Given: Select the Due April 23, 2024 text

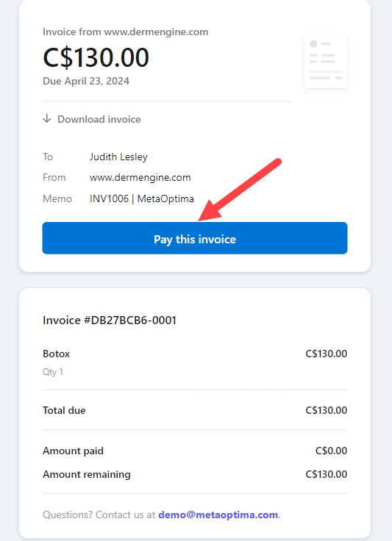Looking at the screenshot, I should pyautogui.click(x=86, y=81).
